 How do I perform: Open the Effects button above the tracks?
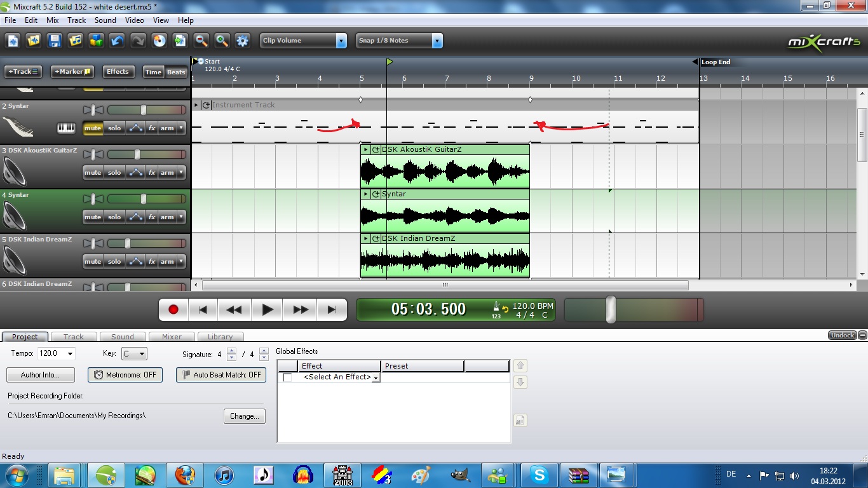click(x=118, y=72)
